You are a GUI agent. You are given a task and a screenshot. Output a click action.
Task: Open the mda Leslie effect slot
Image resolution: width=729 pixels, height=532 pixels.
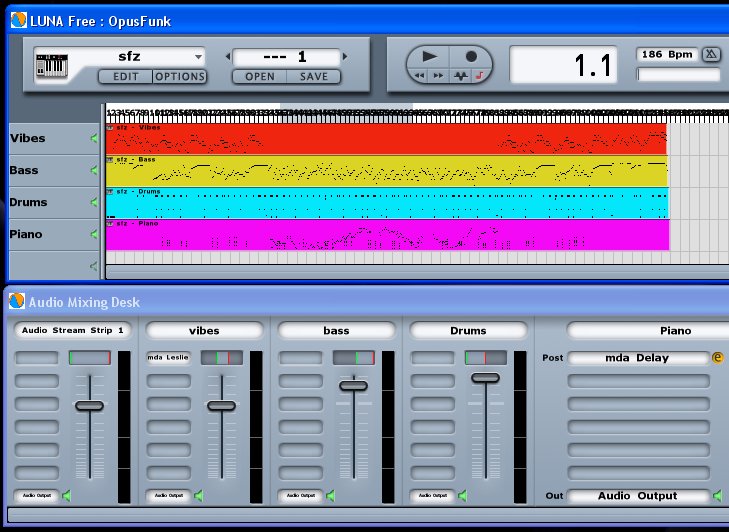[x=168, y=358]
